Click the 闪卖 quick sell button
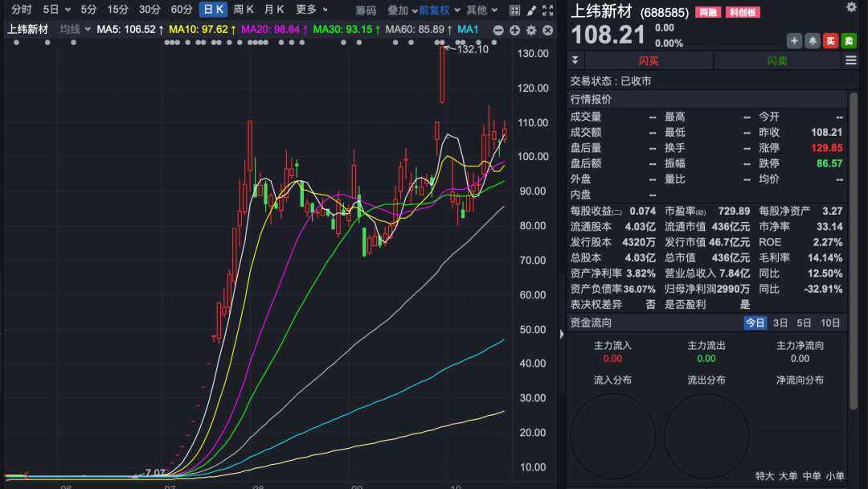This screenshot has height=489, width=868. pyautogui.click(x=777, y=60)
